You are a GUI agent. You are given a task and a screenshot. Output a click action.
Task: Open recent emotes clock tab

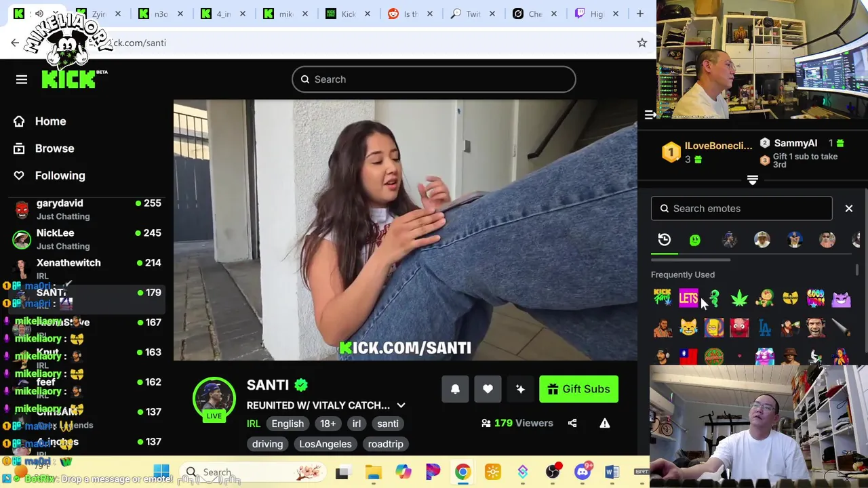[x=665, y=240]
